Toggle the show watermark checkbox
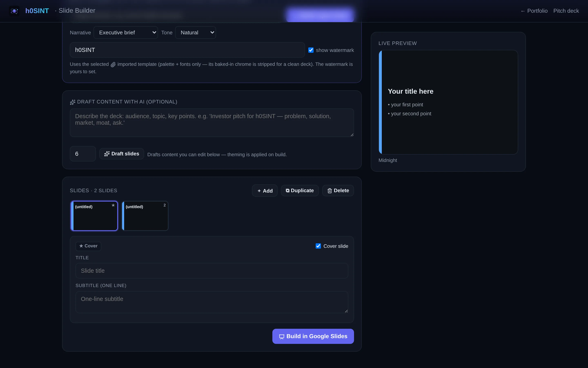 tap(311, 50)
